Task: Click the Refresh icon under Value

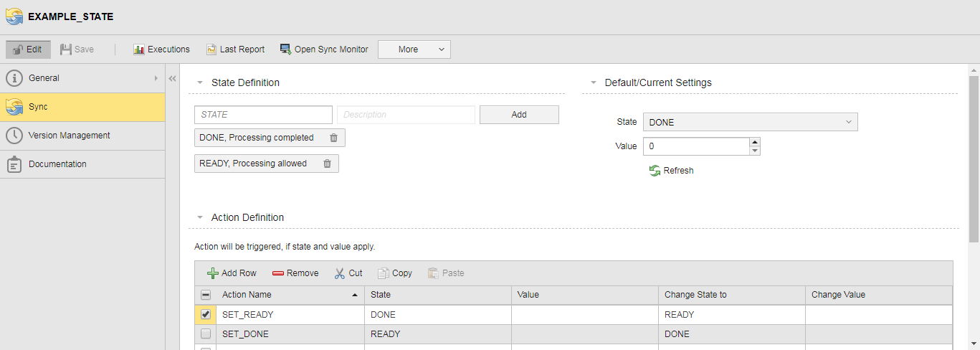Action: coord(655,171)
